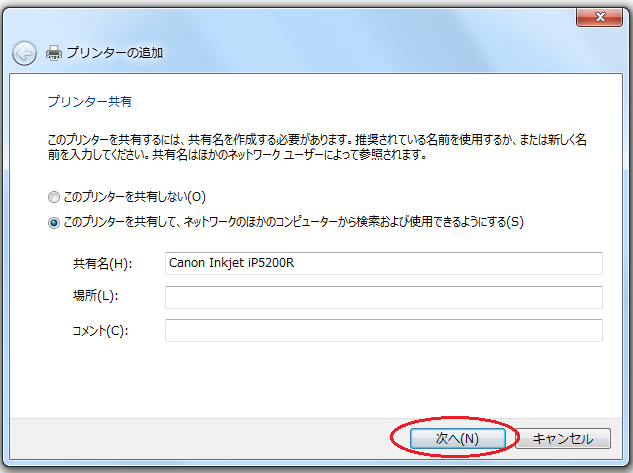The width and height of the screenshot is (633, 473).
Task: Click the 'コメント(C):' label
Action: (x=100, y=331)
